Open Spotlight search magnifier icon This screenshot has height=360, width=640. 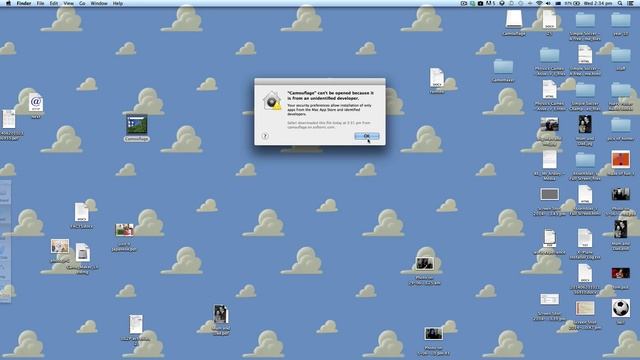tap(620, 3)
